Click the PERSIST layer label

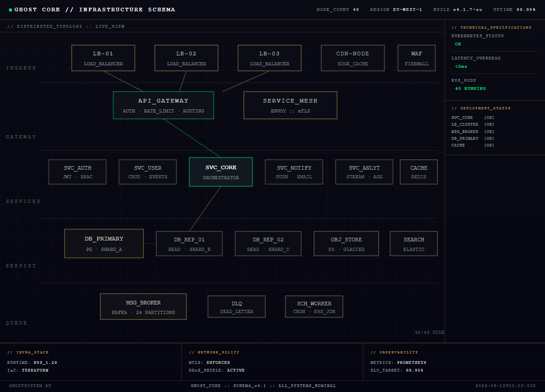(21, 266)
